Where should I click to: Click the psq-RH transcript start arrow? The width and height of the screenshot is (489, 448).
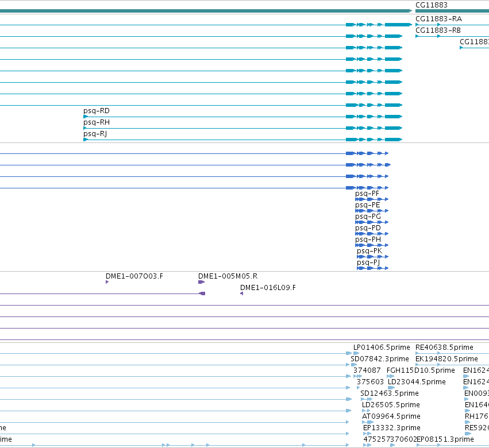pyautogui.click(x=85, y=128)
